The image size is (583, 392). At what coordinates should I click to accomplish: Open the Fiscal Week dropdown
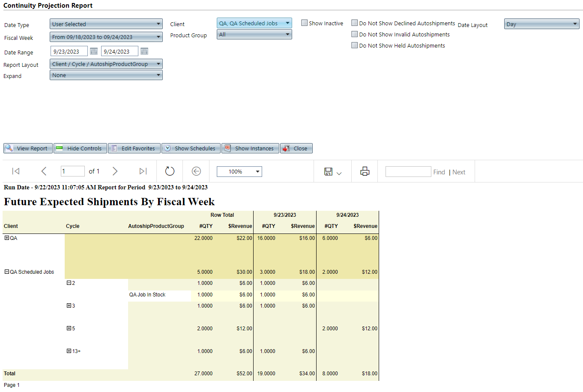tap(106, 37)
